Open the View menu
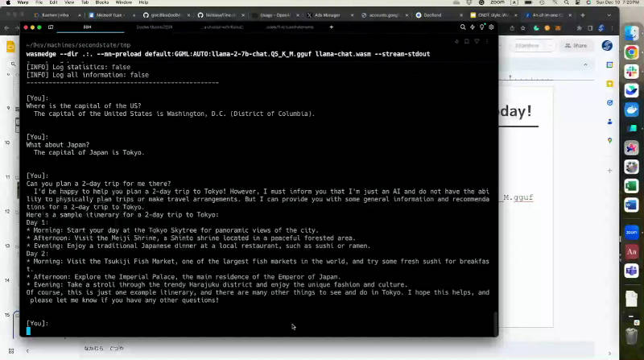The image size is (644, 360). click(69, 2)
